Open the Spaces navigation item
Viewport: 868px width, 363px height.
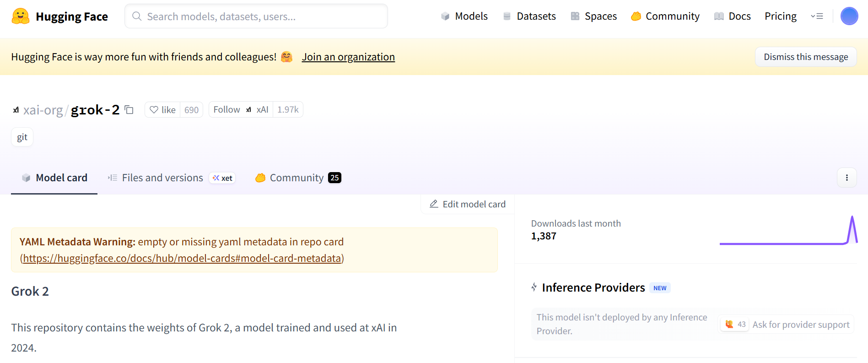click(594, 16)
